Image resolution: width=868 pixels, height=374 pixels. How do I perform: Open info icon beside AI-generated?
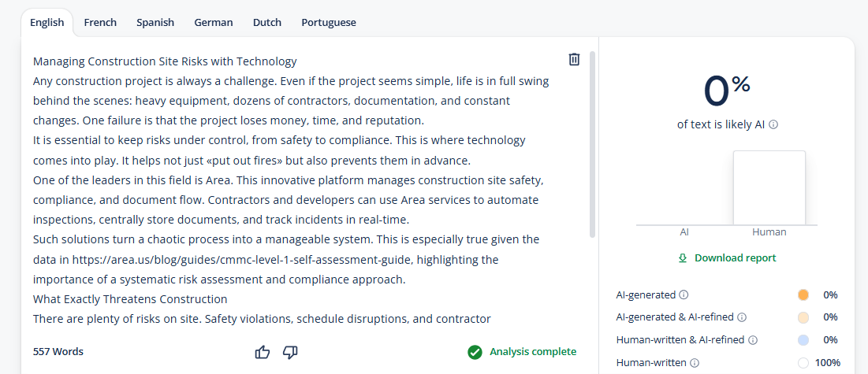[x=684, y=295]
